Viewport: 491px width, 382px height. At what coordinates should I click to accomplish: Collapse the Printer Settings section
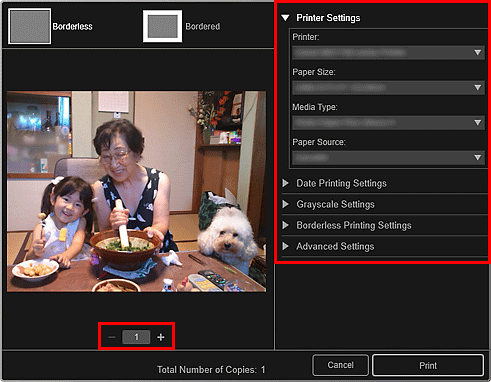pos(285,18)
